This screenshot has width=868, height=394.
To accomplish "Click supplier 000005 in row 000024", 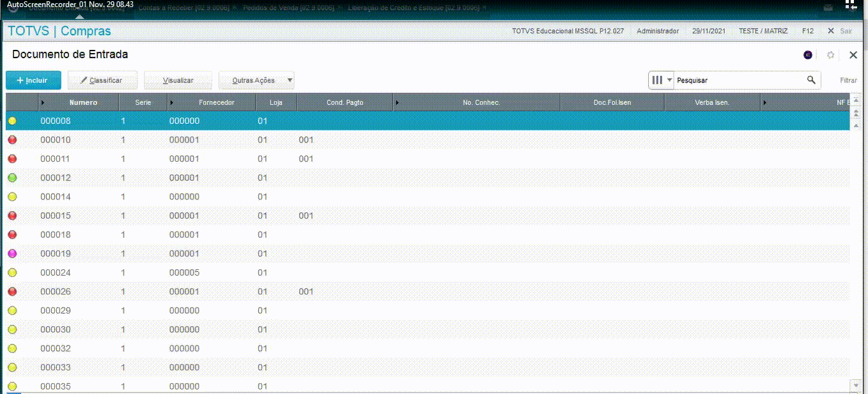I will [x=184, y=273].
